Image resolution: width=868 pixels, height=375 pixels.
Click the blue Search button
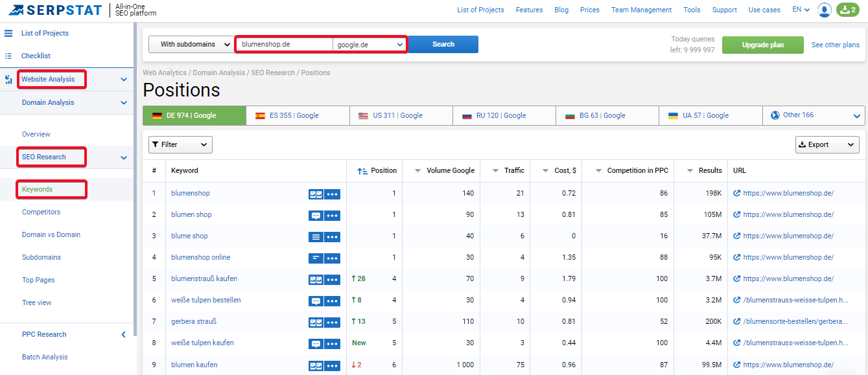(443, 44)
